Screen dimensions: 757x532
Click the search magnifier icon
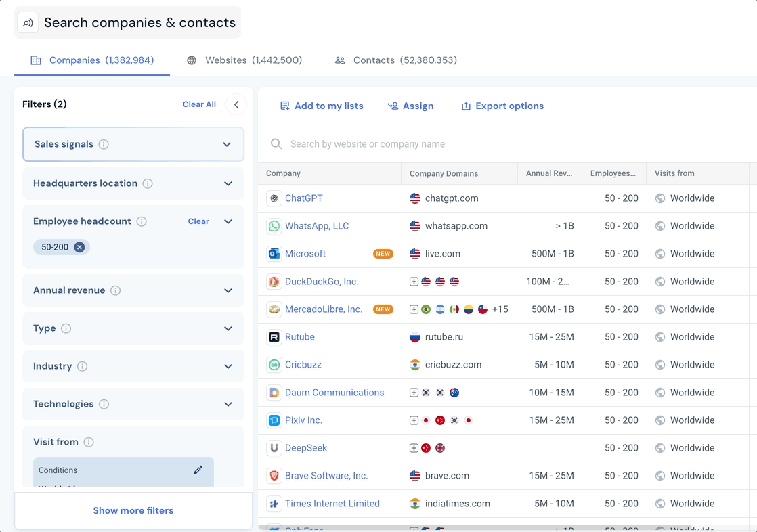coord(276,144)
